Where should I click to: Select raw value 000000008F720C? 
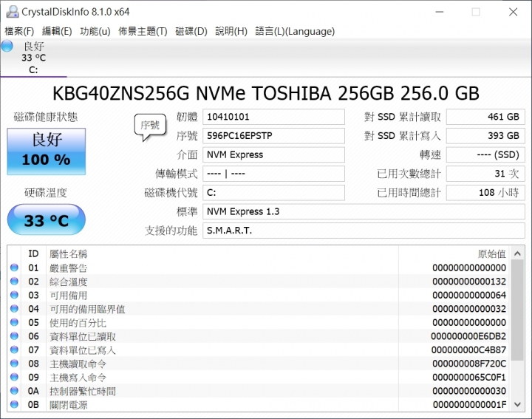pos(469,364)
